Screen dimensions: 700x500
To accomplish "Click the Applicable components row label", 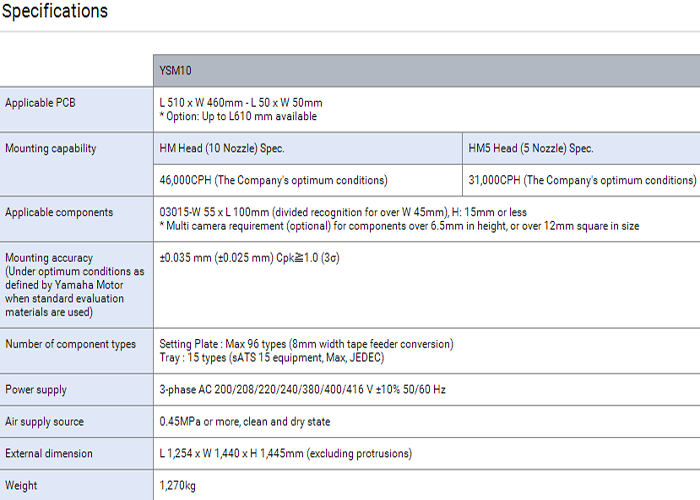I will point(59,212).
